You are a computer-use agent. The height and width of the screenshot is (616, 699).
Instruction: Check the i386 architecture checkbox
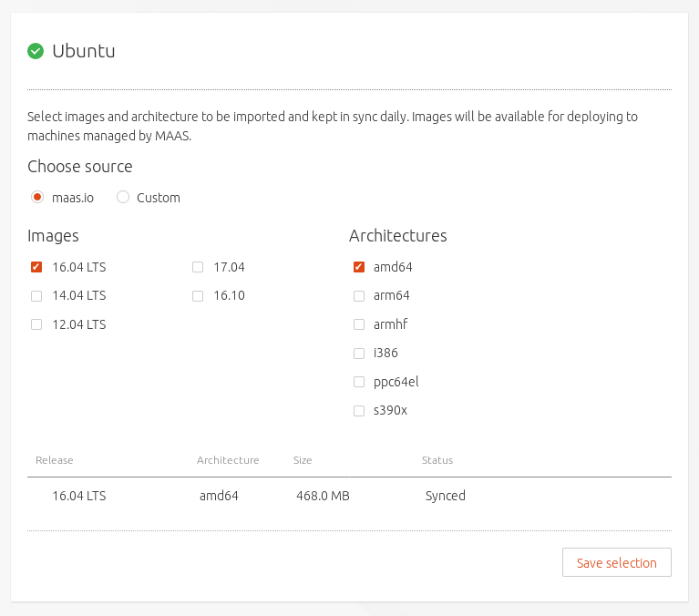click(359, 354)
